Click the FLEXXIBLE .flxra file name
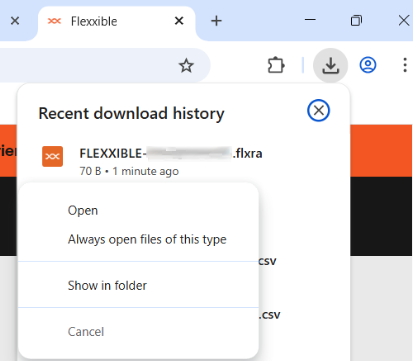413x361 pixels. pyautogui.click(x=171, y=154)
